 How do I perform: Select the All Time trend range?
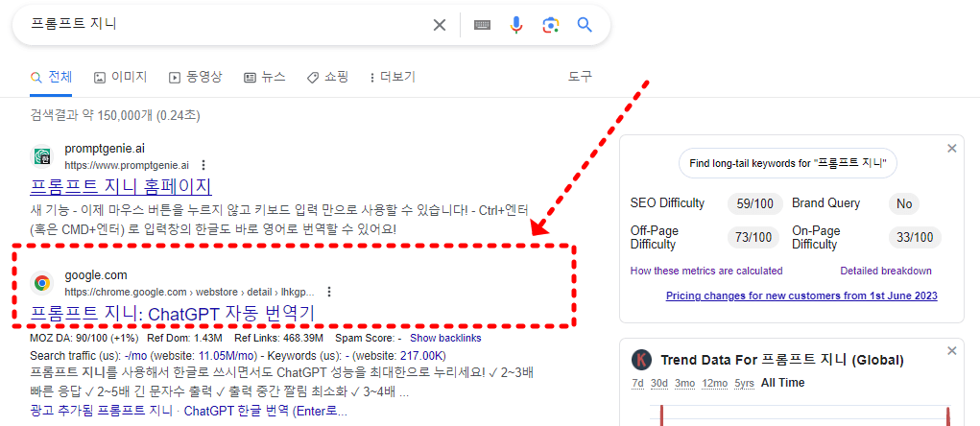(782, 383)
